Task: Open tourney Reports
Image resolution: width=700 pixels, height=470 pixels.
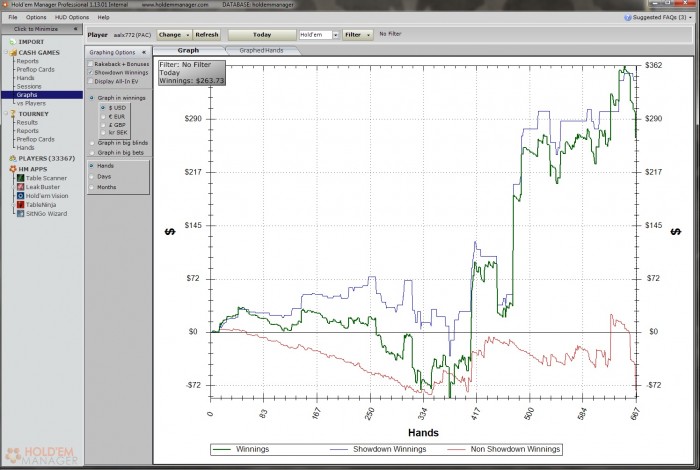Action: pos(28,131)
